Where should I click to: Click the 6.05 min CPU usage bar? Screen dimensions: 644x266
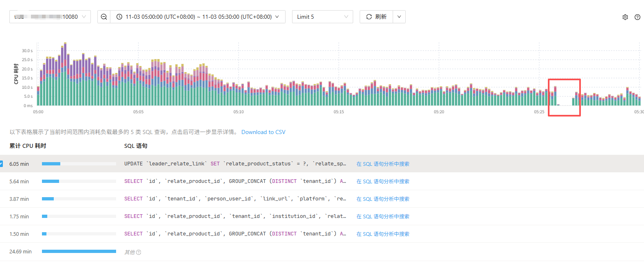[51, 164]
